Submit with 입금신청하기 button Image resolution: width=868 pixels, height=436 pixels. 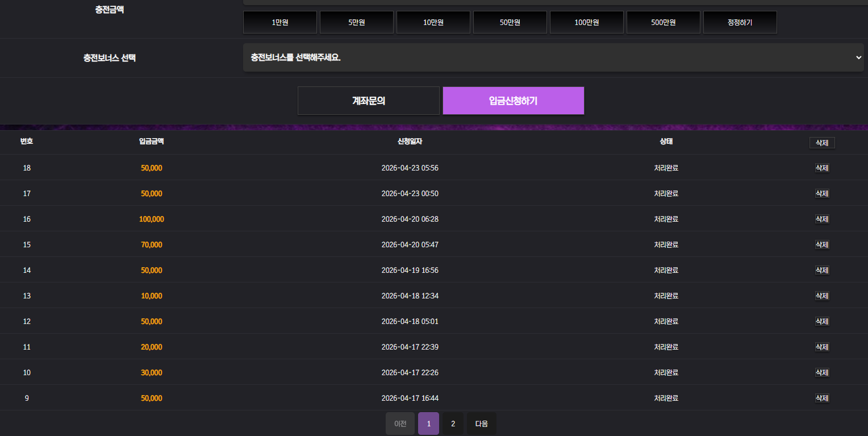513,101
